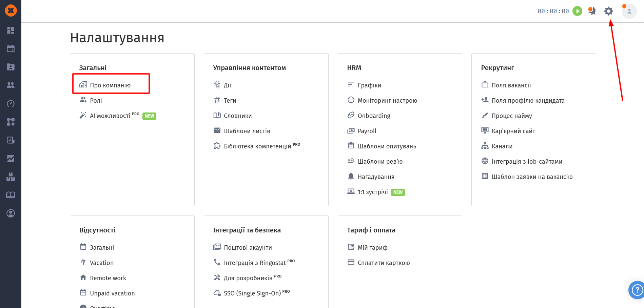This screenshot has width=644, height=308.
Task: Open settings via the gear icon
Action: click(x=609, y=11)
